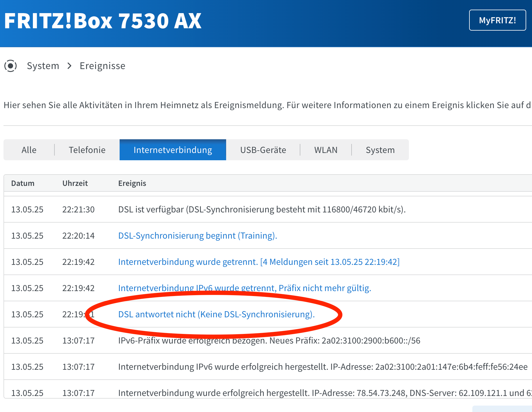Click the MyFRITZ! button

497,20
